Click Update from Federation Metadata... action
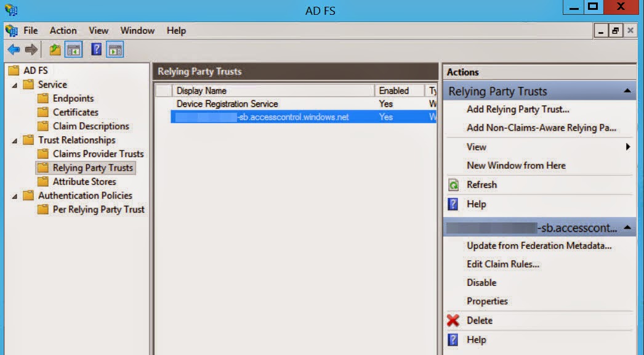Screen dimensions: 644x355 [539, 245]
